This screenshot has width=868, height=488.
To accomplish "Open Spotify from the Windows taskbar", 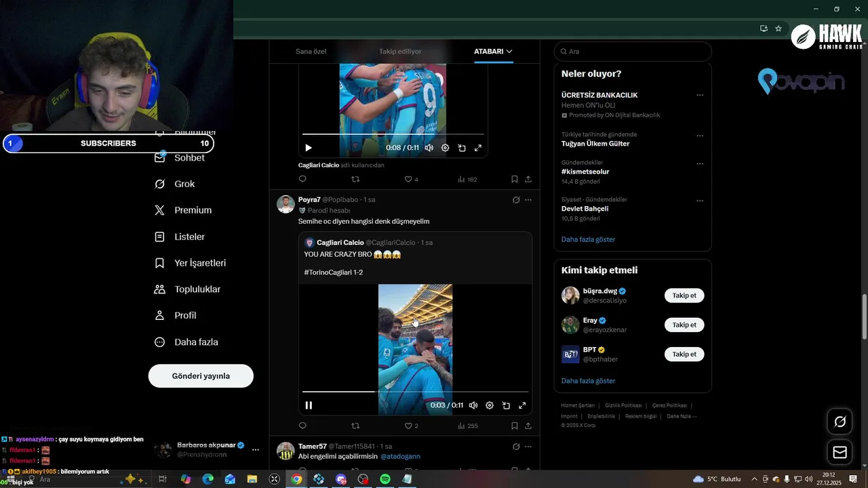I will tap(384, 479).
